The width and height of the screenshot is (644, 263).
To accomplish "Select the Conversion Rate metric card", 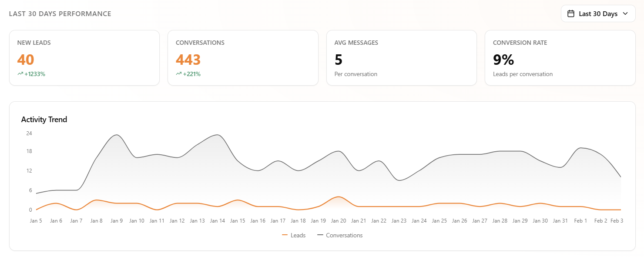I will [560, 57].
